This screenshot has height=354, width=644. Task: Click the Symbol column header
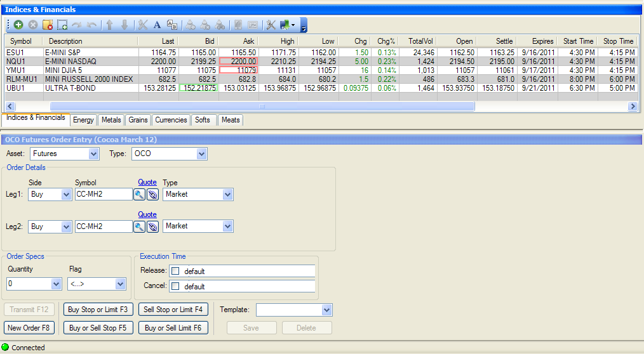coord(24,41)
